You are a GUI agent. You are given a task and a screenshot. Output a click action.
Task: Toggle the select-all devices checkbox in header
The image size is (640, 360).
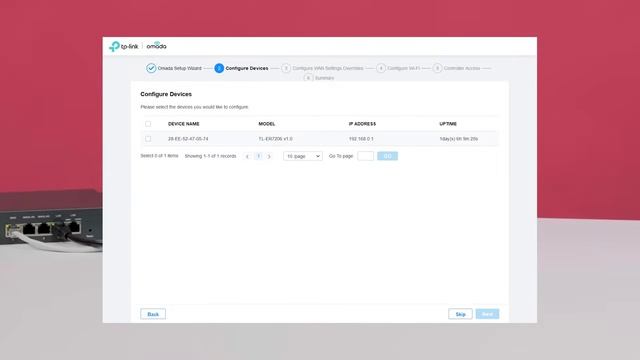click(x=148, y=124)
